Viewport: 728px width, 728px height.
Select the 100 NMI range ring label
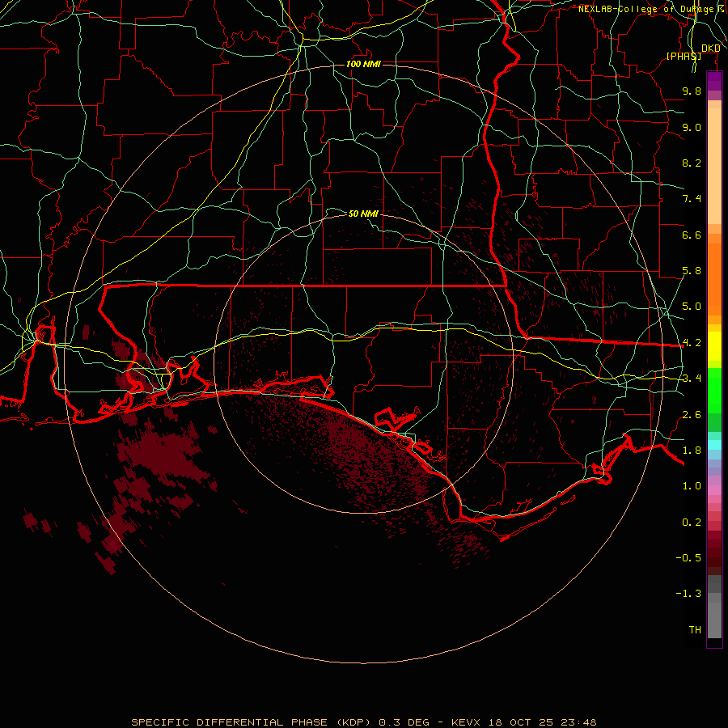[363, 64]
